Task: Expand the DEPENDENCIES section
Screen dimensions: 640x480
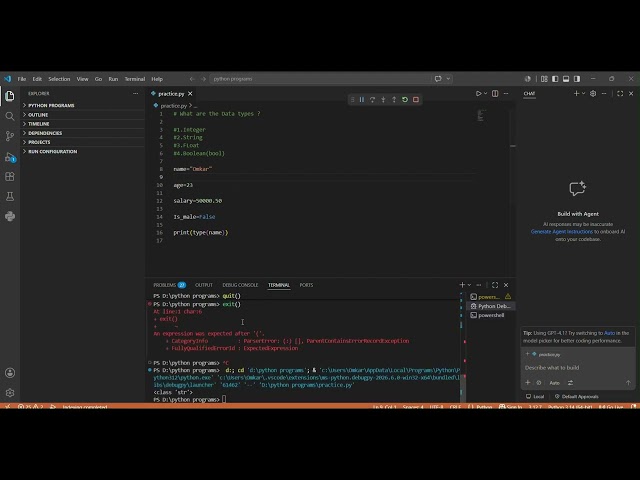Action: tap(83, 133)
